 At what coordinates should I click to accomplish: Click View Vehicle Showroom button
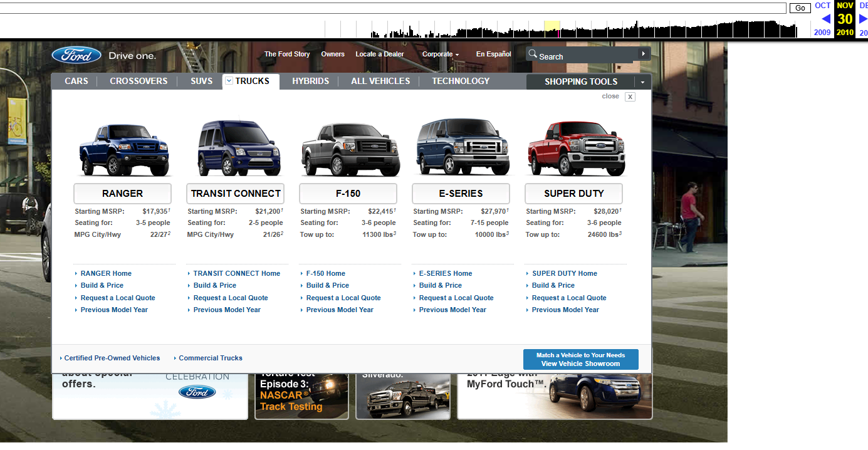point(580,359)
